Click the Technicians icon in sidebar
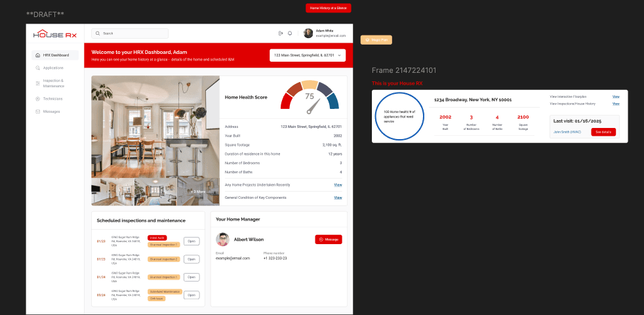 (37, 98)
